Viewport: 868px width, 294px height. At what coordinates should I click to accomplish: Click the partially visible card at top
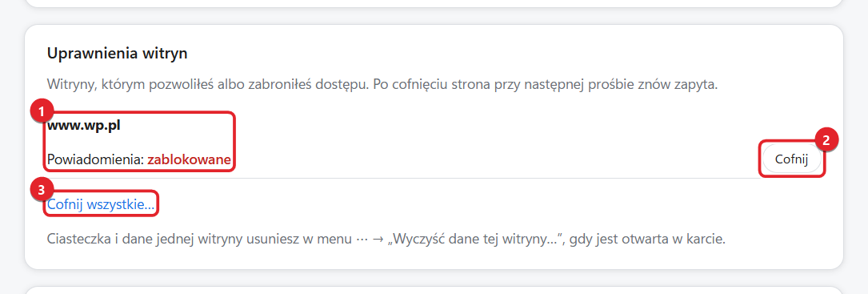(434, 3)
